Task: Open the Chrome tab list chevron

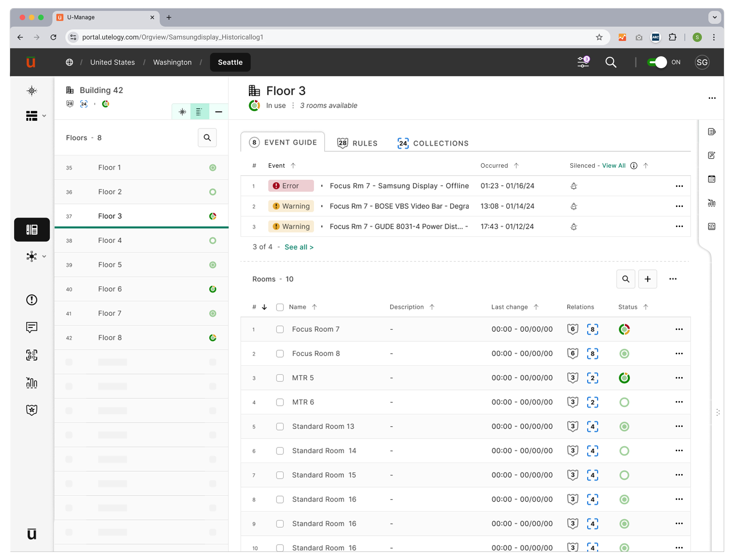Action: point(714,17)
